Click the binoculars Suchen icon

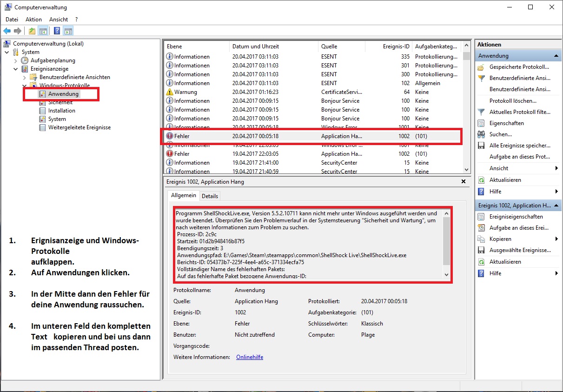[x=481, y=134]
